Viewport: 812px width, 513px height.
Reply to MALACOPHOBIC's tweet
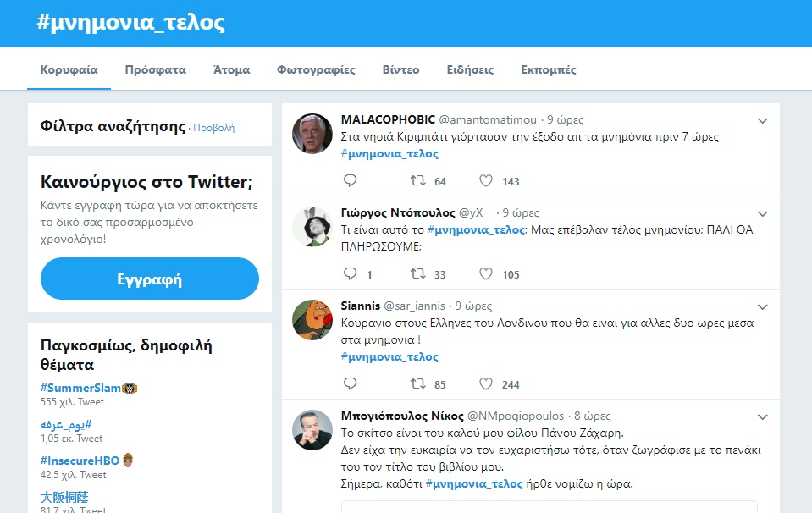pyautogui.click(x=351, y=181)
